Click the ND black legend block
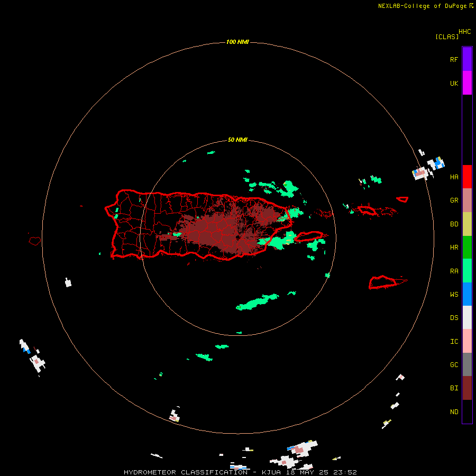Image resolution: width=476 pixels, height=476 pixels. coord(467,411)
